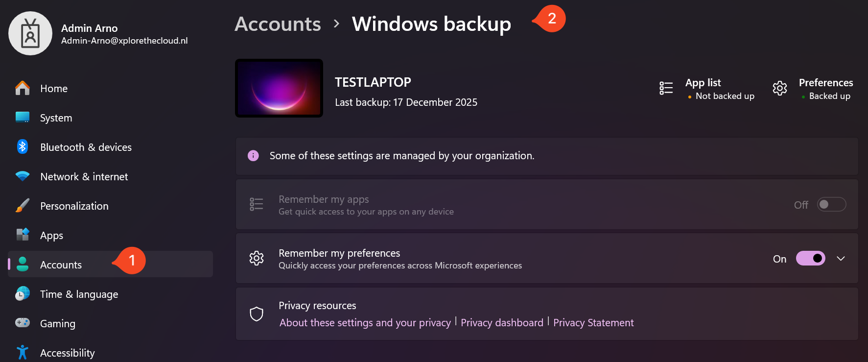
Task: Click the TESTLAPTOP device thumbnail
Action: click(279, 88)
